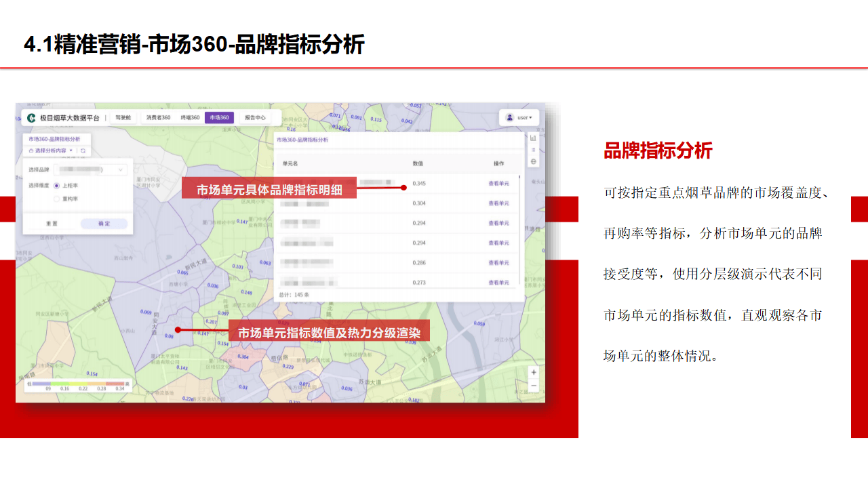
Task: Switch to the 终端360 tab
Action: click(190, 117)
